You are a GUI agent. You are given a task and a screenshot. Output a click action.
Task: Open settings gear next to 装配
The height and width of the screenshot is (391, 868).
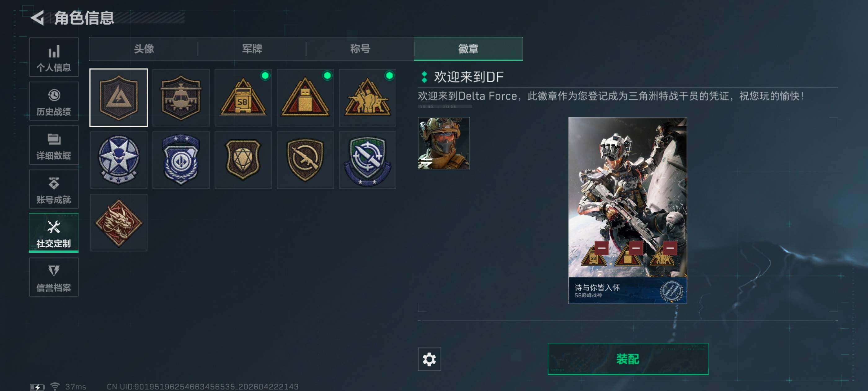(429, 359)
